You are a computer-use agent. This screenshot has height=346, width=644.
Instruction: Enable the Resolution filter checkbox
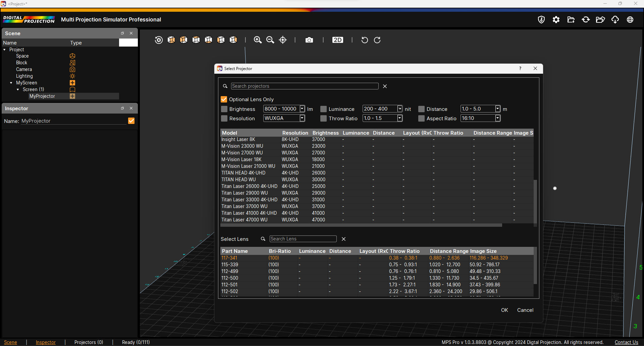tap(224, 118)
